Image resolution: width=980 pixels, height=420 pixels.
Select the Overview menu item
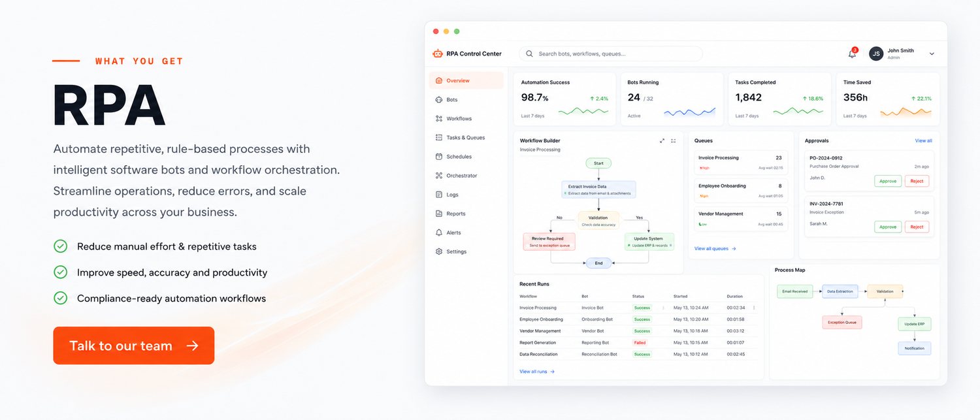point(466,81)
